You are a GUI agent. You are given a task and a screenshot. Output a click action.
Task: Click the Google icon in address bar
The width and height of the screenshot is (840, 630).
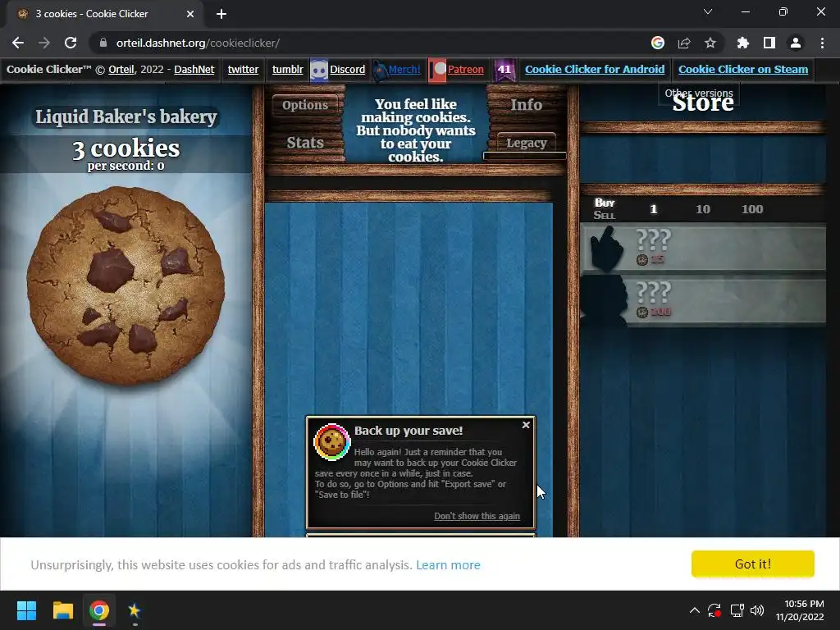click(x=658, y=43)
